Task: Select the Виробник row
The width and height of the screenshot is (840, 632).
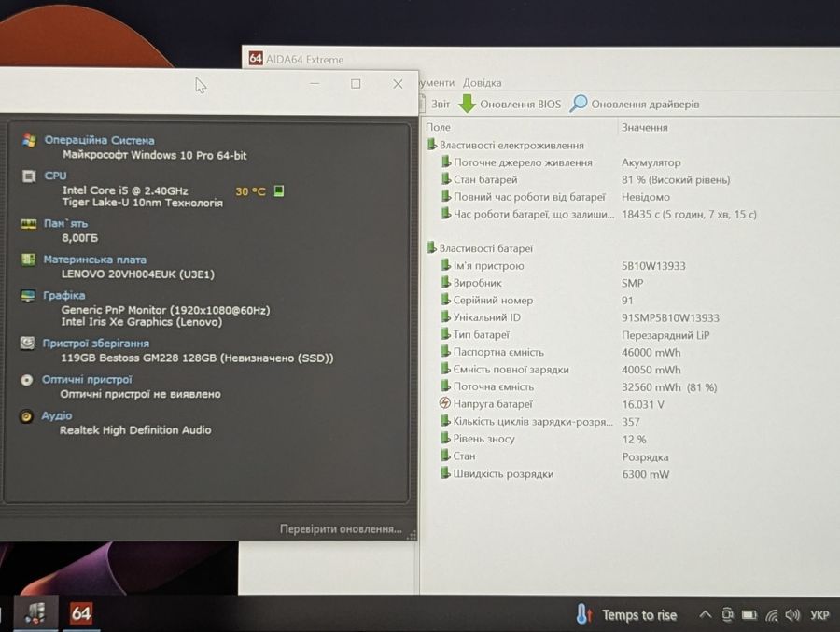Action: click(x=542, y=283)
